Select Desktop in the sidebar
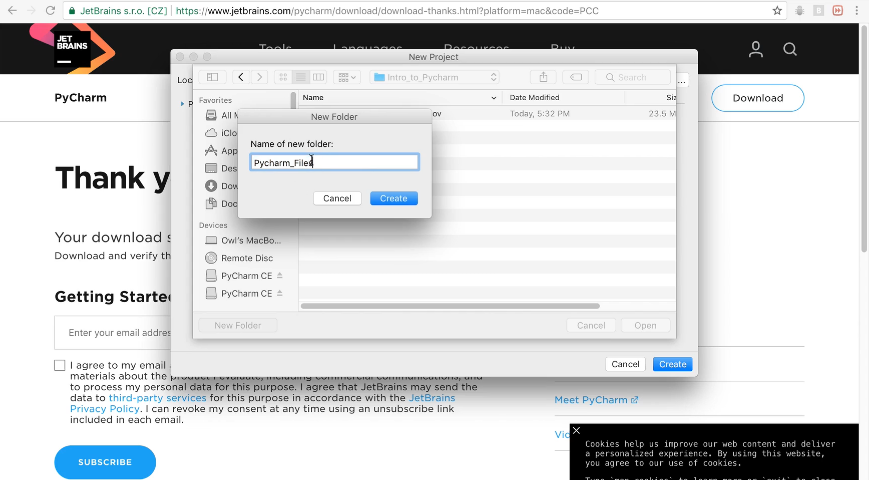This screenshot has height=480, width=869. coord(221,168)
